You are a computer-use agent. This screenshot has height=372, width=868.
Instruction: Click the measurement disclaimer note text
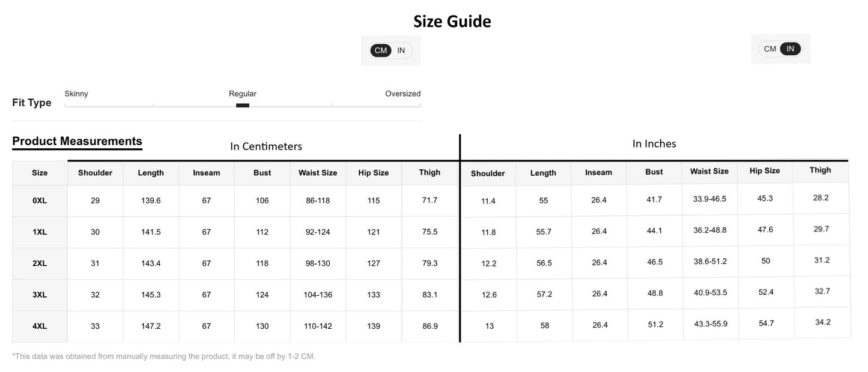pos(163,355)
